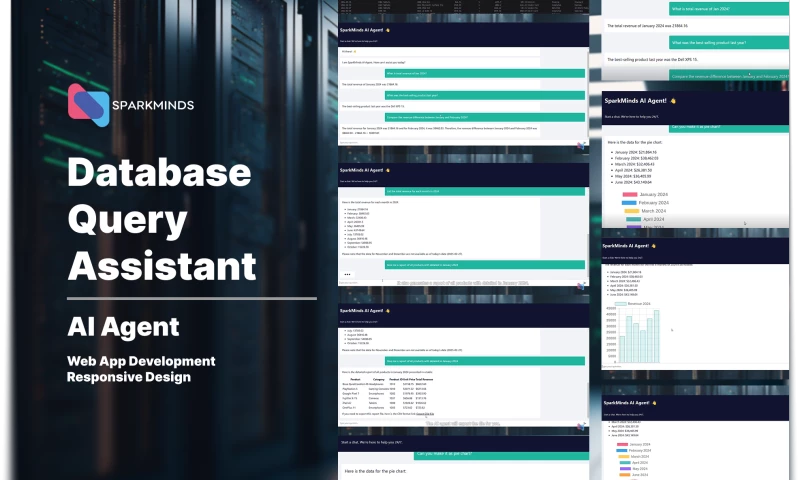
Task: Click 'The best-selling product last year was the Dell XPS 15.' large reply
Action: 652,60
